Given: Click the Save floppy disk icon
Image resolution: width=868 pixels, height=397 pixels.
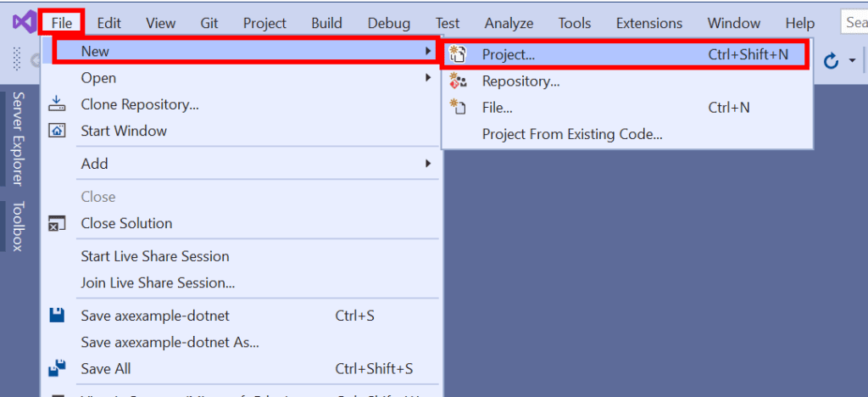Looking at the screenshot, I should 57,316.
